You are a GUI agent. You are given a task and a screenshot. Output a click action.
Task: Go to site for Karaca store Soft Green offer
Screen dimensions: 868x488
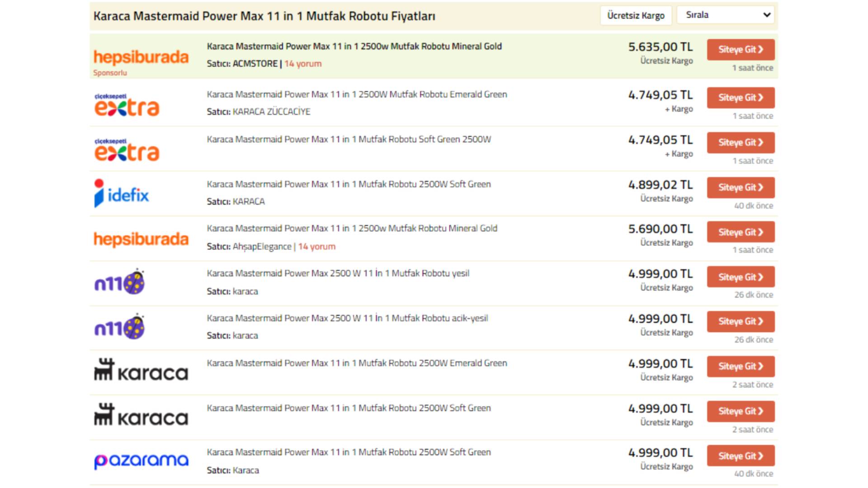pos(741,411)
